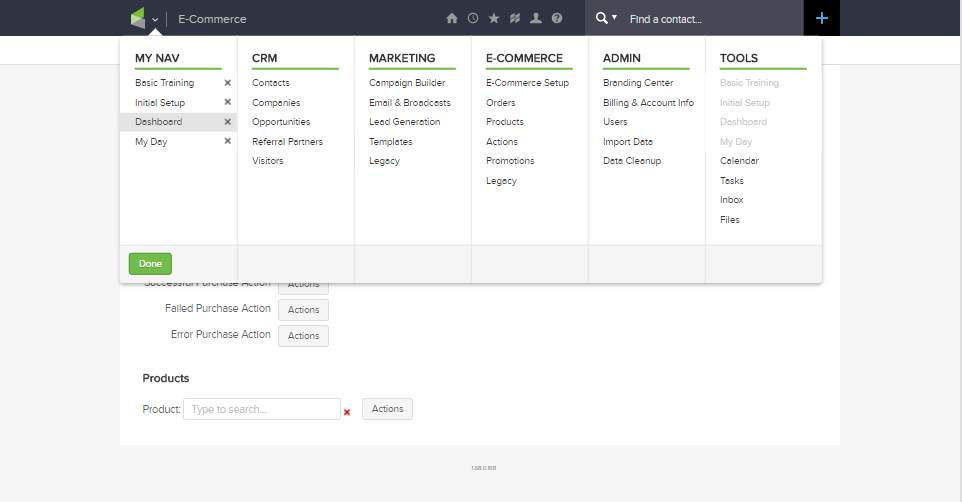Select Dashboard in My Nav

tap(159, 122)
